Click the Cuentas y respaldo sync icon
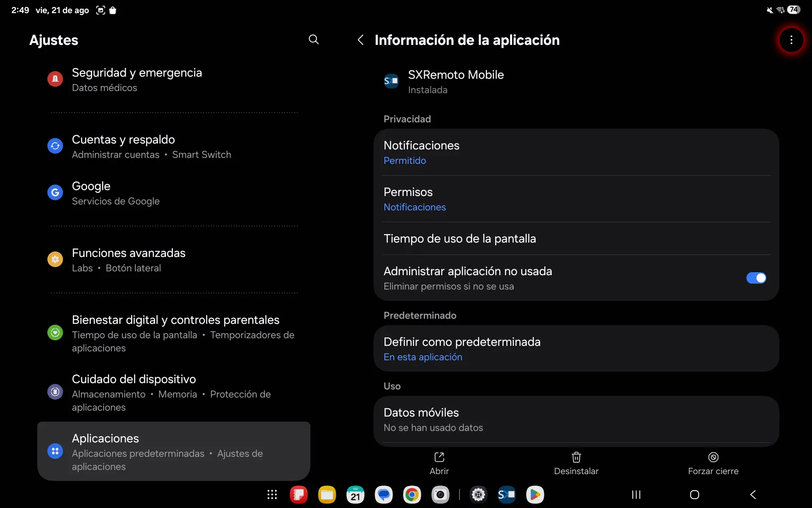This screenshot has height=508, width=812. point(55,146)
